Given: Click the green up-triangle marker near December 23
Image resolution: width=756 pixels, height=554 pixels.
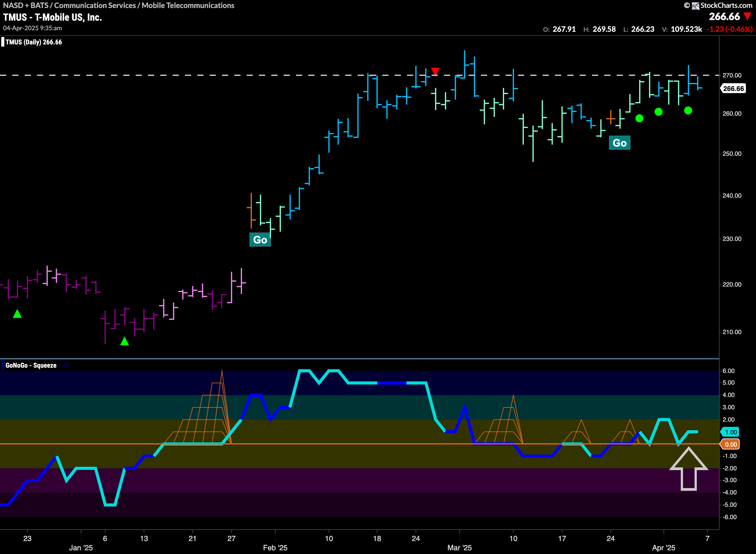Looking at the screenshot, I should (x=17, y=314).
